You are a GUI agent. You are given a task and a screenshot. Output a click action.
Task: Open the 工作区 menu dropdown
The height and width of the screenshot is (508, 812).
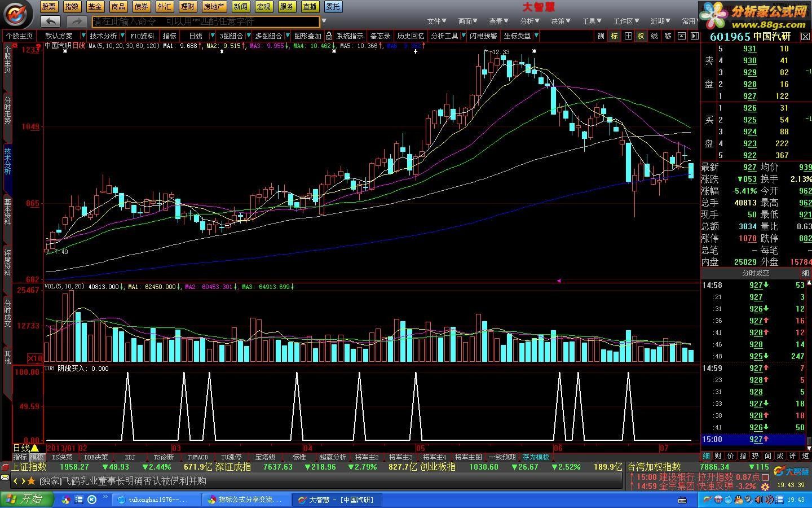[626, 21]
